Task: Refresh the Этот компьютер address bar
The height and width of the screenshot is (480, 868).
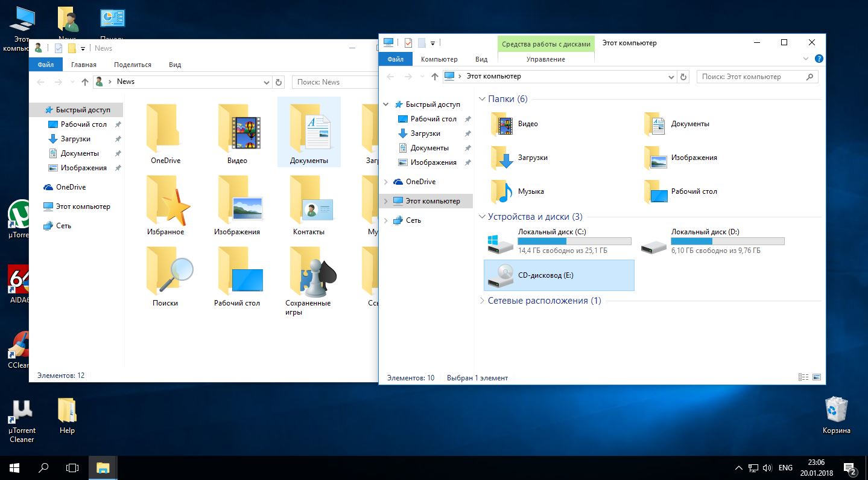Action: pyautogui.click(x=683, y=77)
